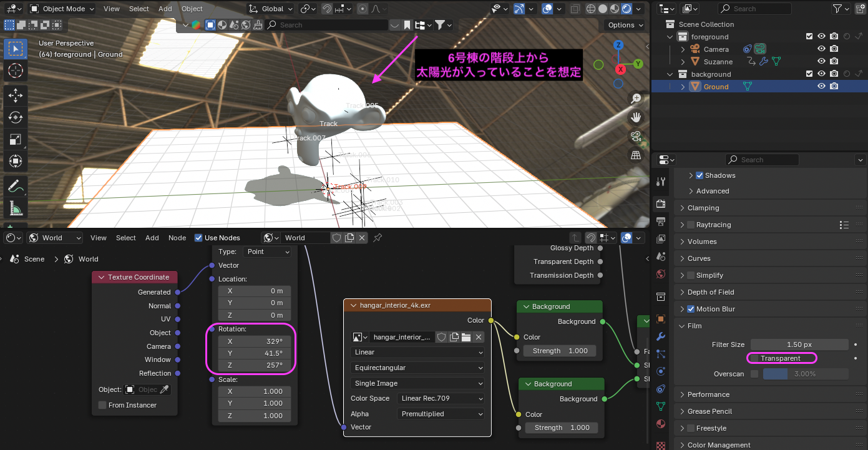Open the viewport Options popover
868x450 pixels.
625,25
